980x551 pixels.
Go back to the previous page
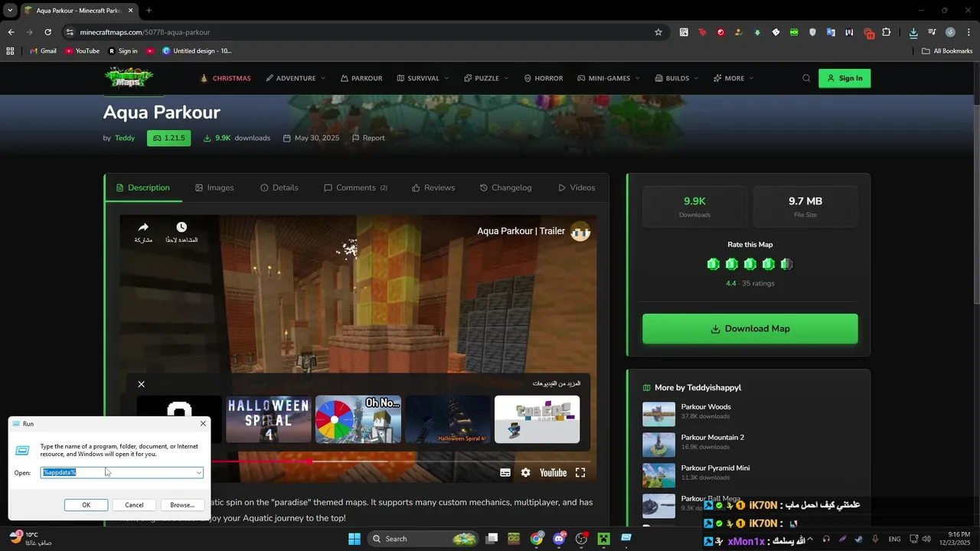(11, 32)
